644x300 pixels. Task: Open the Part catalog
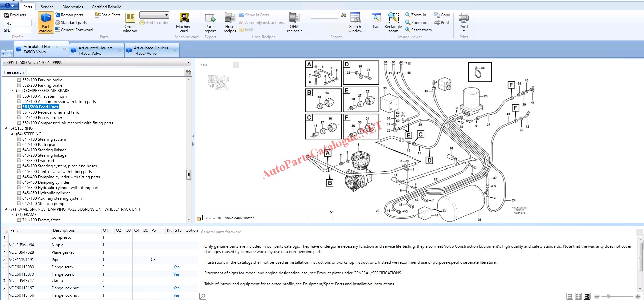tap(45, 23)
